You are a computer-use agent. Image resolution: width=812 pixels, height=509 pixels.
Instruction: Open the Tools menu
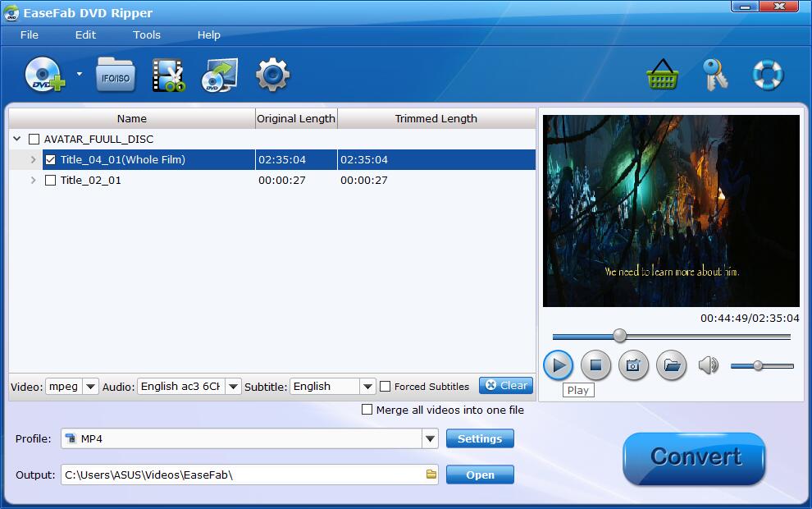[x=147, y=34]
